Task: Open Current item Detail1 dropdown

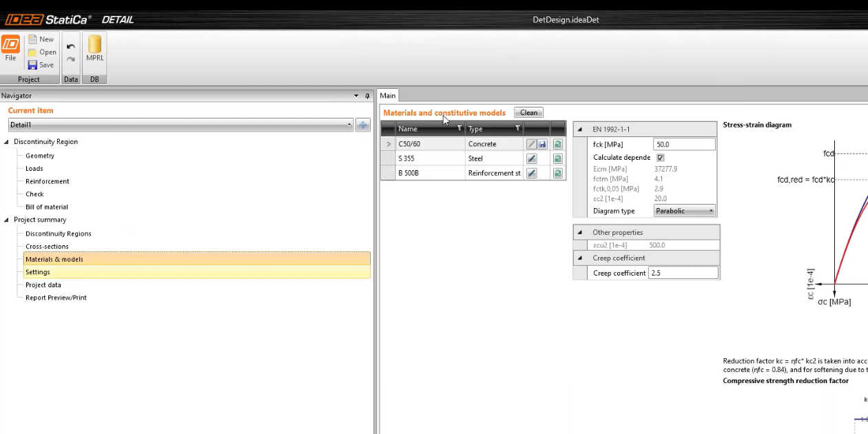Action: tap(181, 125)
